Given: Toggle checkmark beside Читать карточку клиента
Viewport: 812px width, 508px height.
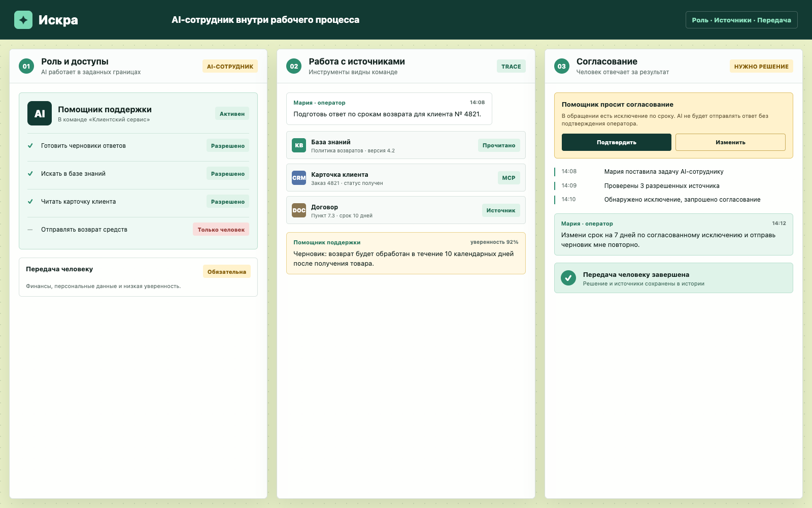Looking at the screenshot, I should [x=30, y=202].
